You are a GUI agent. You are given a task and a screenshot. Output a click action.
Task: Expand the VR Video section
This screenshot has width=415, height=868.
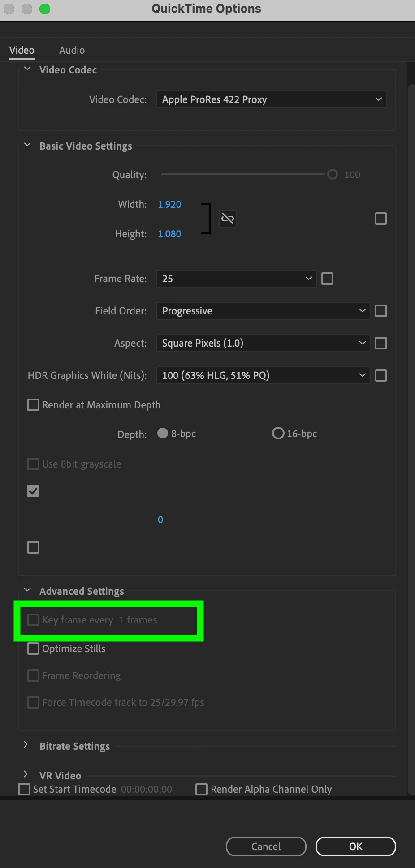pos(26,774)
